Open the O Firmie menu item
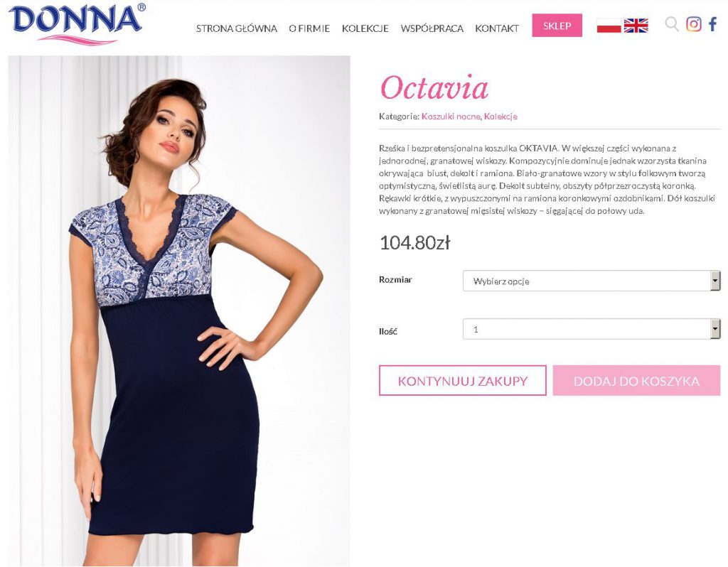The height and width of the screenshot is (567, 728). click(x=309, y=28)
